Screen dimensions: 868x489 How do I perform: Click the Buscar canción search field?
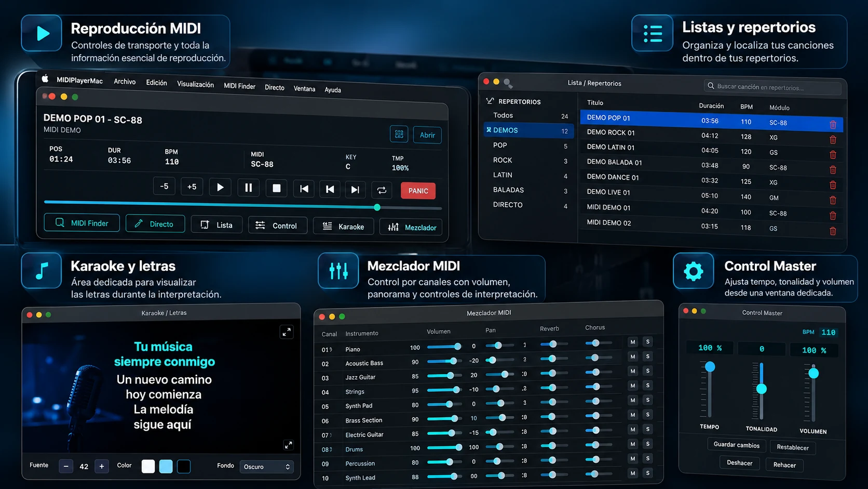click(x=772, y=87)
